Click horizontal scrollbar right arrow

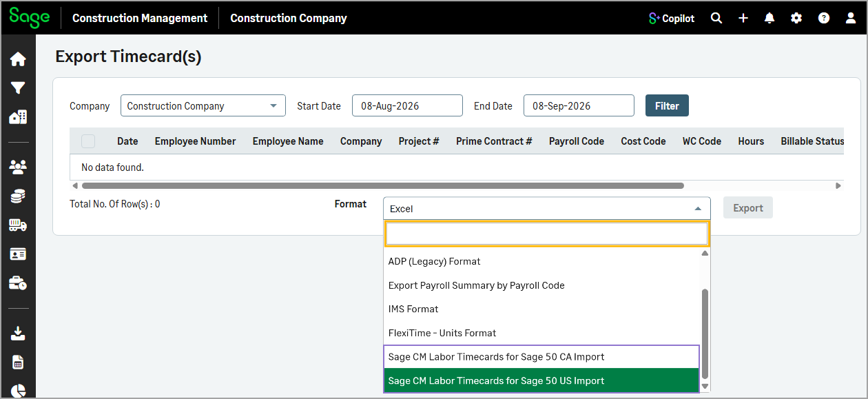point(838,185)
